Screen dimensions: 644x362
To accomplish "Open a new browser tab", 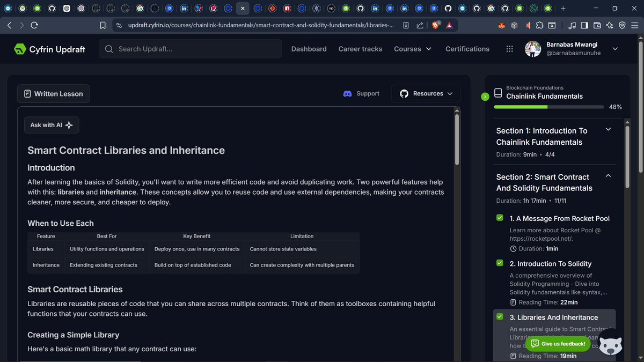I will click(x=563, y=9).
